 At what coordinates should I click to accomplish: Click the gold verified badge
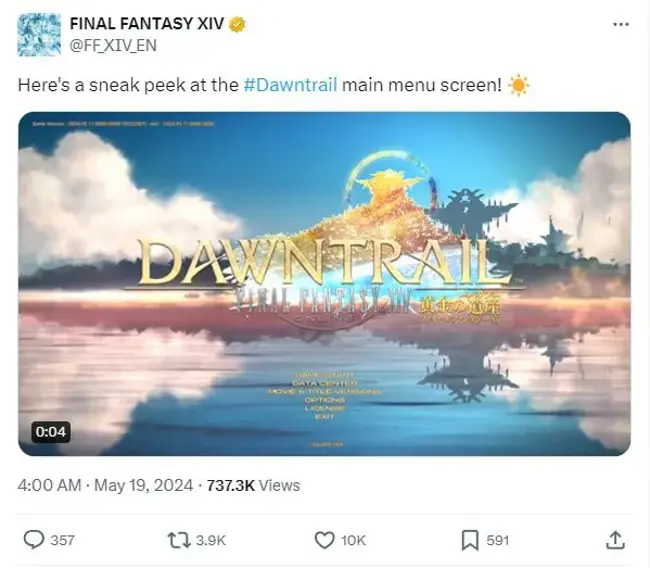pyautogui.click(x=237, y=24)
